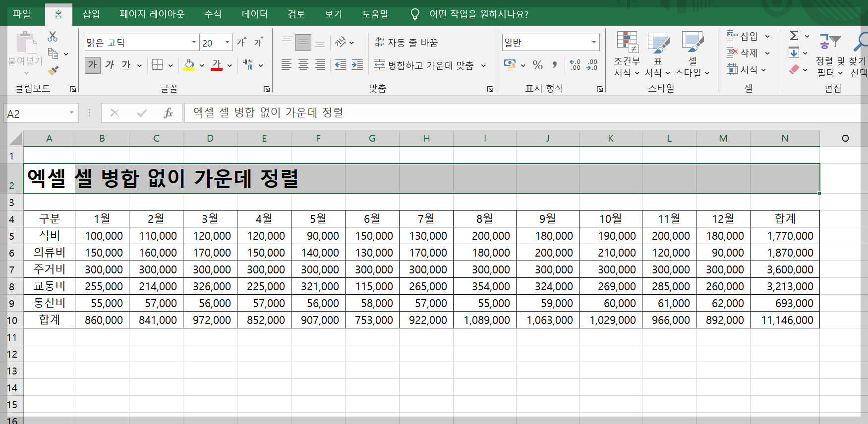Expand merge and center dropdown arrow
868x424 pixels.
click(483, 65)
